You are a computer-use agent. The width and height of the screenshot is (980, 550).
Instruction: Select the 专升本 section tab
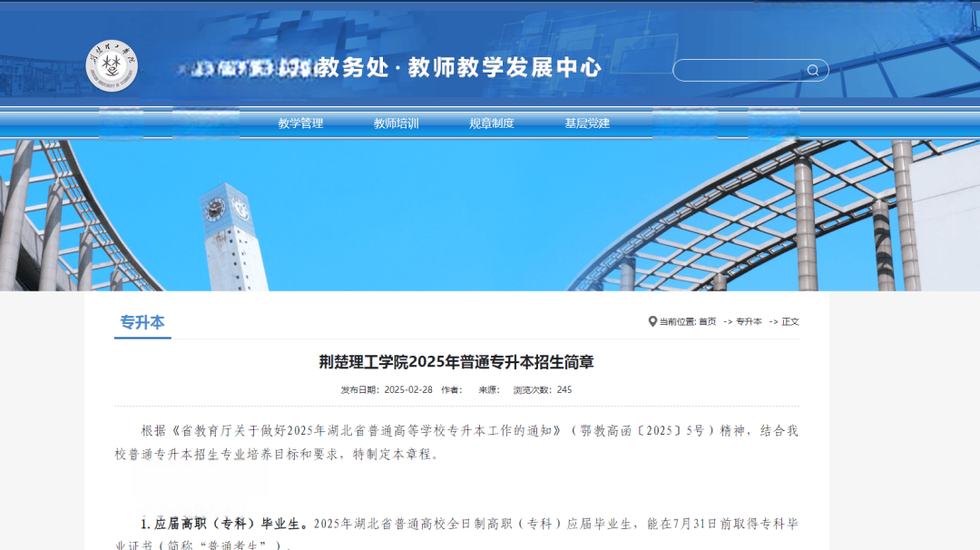click(x=142, y=322)
